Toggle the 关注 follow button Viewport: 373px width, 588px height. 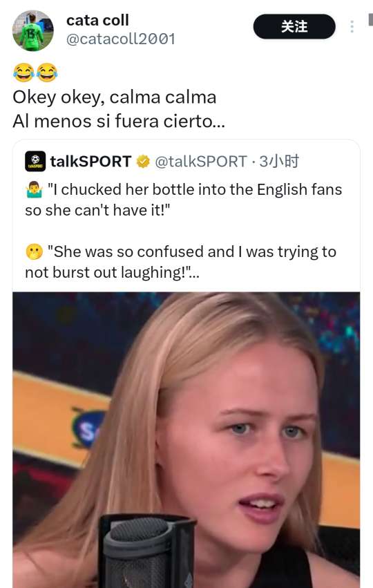tap(294, 27)
